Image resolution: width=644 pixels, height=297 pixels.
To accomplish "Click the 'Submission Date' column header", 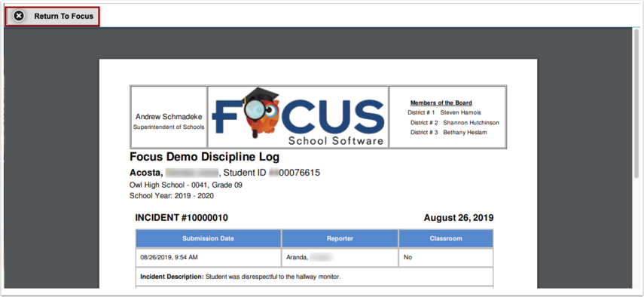I will click(x=208, y=238).
